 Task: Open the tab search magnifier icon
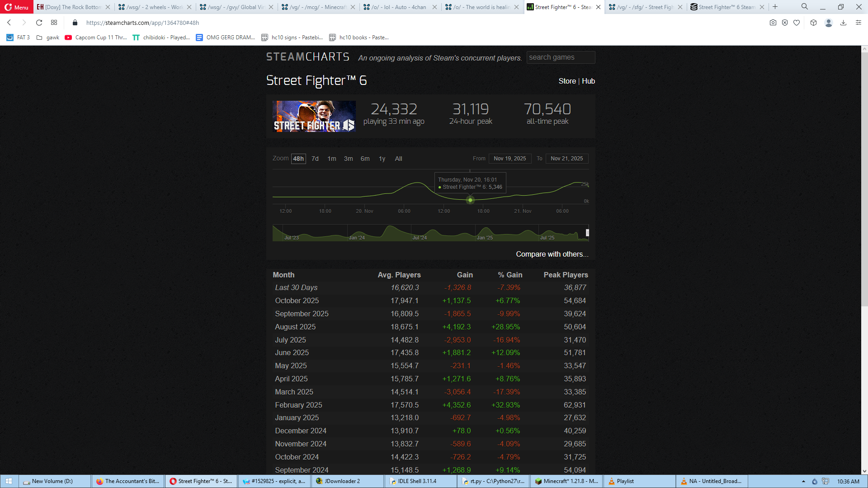[805, 7]
